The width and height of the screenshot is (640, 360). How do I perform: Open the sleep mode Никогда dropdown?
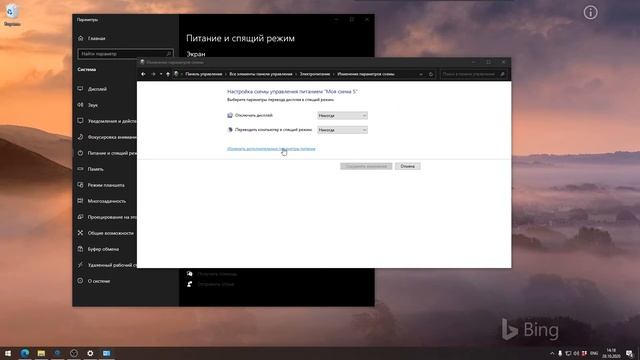[342, 130]
